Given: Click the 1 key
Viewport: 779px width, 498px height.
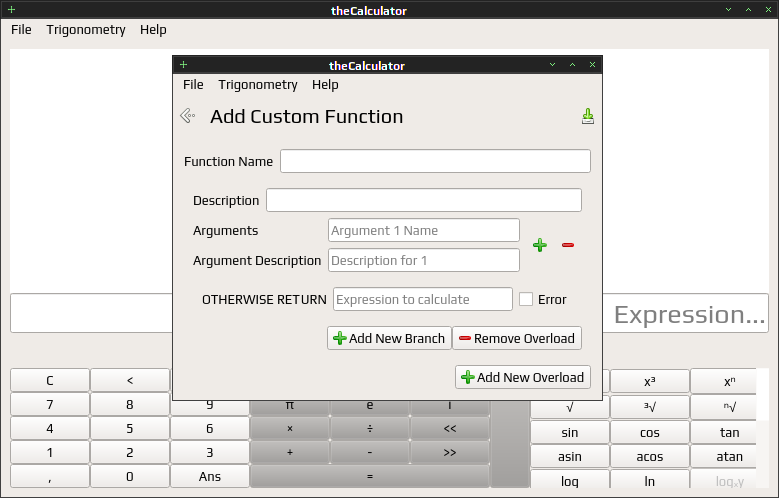Looking at the screenshot, I should (x=50, y=452).
